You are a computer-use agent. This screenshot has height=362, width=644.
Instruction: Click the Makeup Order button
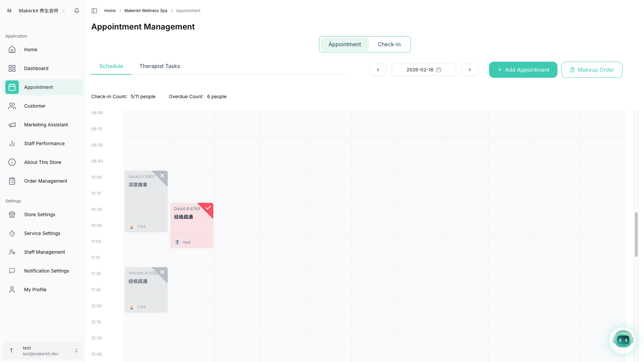[592, 70]
